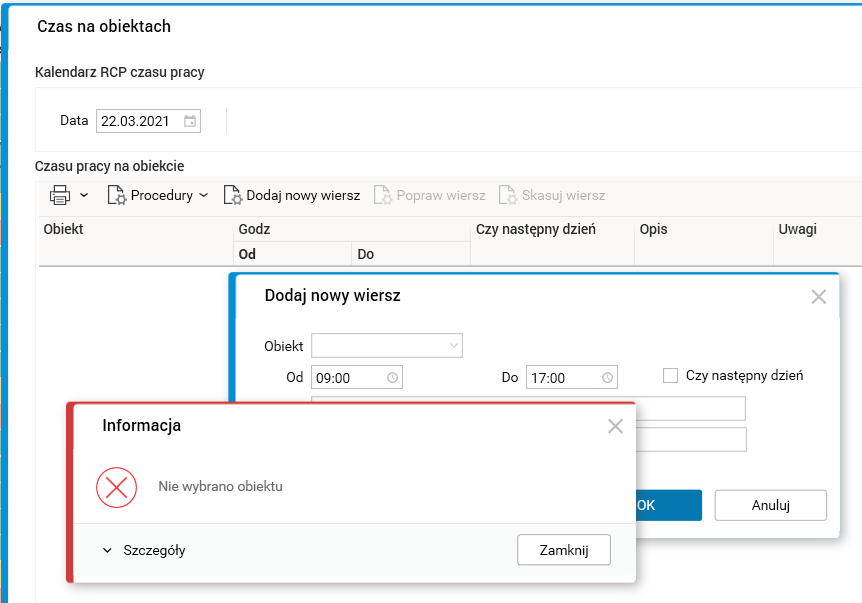Click Popraw wiersz toolbar button
The image size is (862, 603).
pos(430,195)
